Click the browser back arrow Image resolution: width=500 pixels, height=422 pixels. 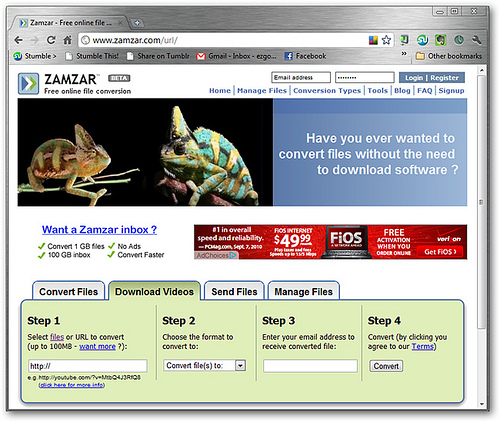[x=18, y=40]
